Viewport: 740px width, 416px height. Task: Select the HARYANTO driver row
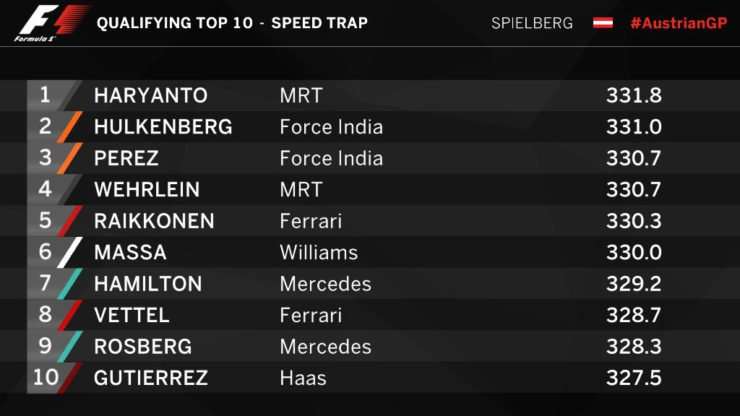370,95
